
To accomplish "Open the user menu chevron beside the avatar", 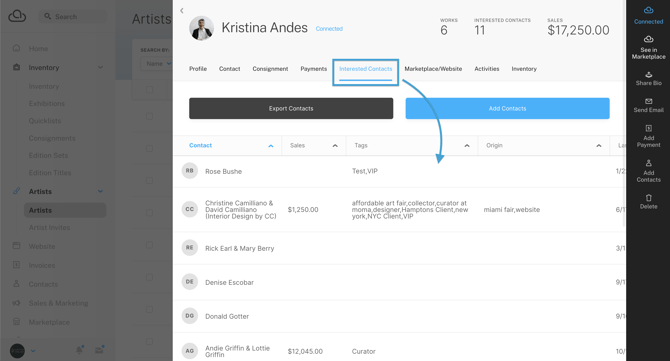I will coord(33,351).
